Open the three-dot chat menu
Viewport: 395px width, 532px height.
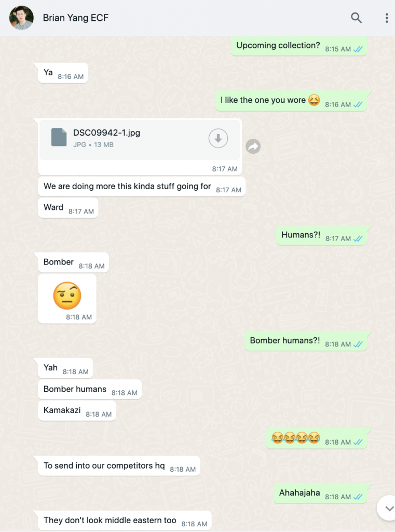(387, 18)
